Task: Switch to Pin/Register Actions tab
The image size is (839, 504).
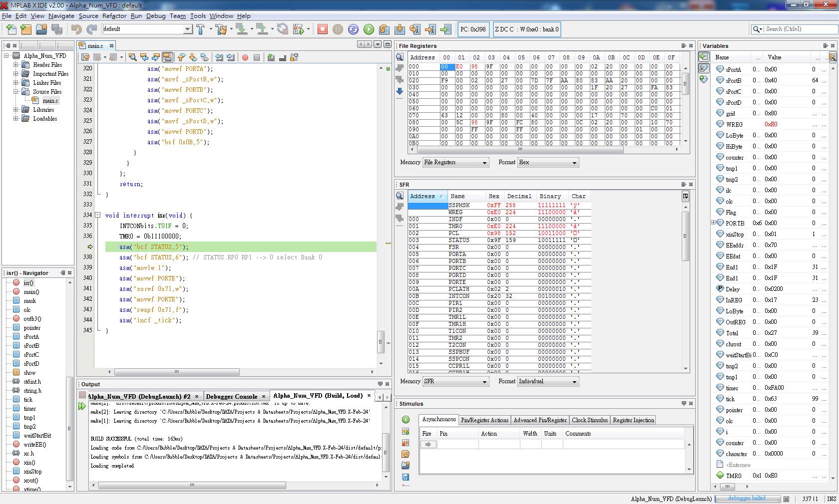Action: pos(484,420)
